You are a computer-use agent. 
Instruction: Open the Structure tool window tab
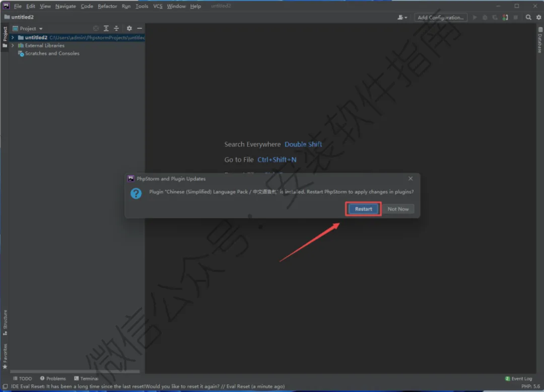tap(5, 323)
